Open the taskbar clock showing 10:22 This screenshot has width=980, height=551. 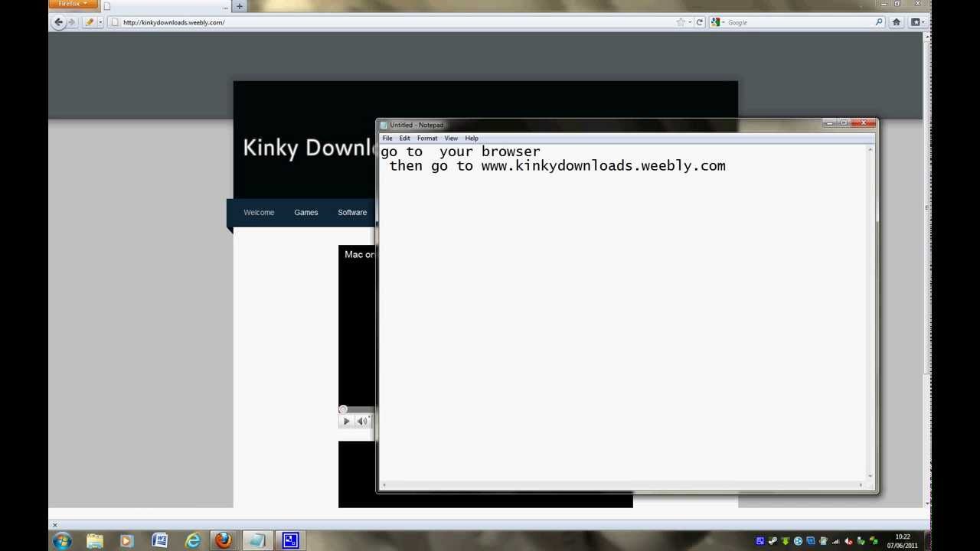tap(903, 541)
